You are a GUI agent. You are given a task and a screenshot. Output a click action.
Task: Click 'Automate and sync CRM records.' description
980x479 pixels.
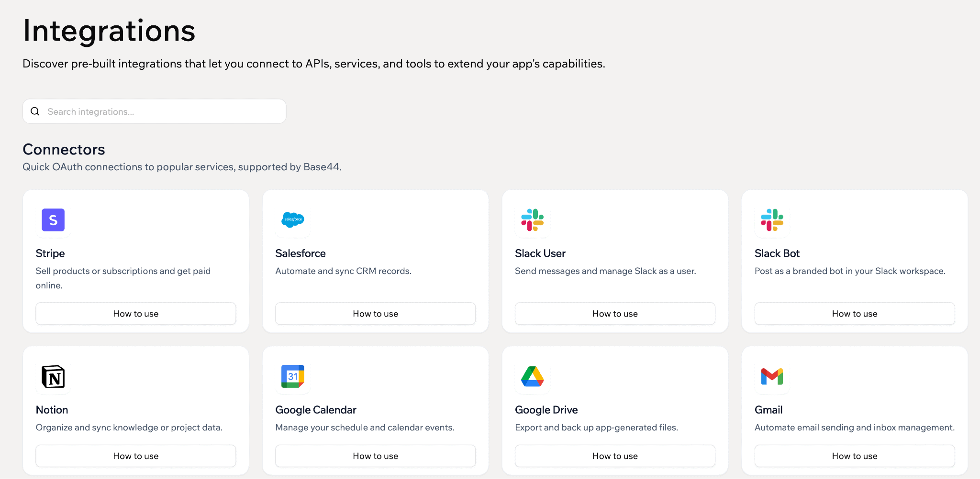[x=344, y=271]
